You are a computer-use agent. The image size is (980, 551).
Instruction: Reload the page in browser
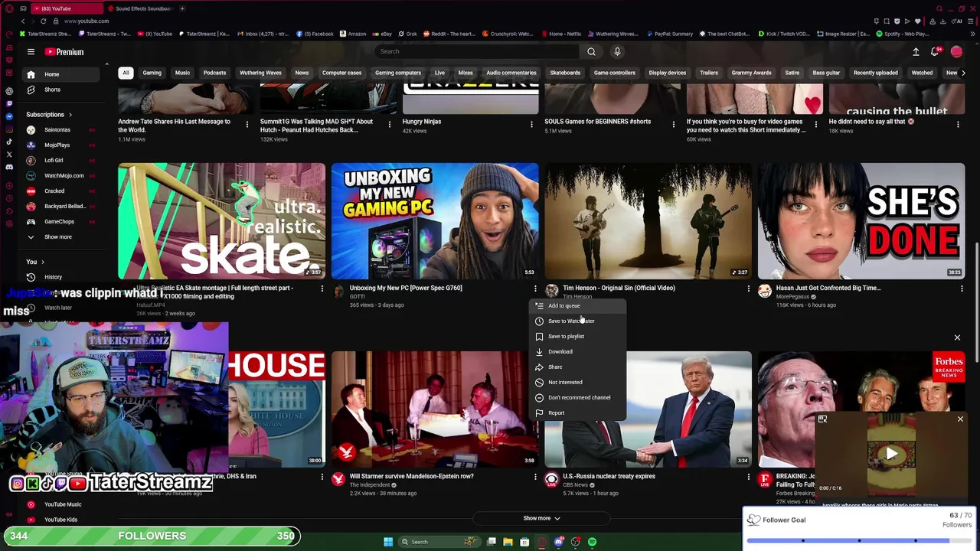coord(43,21)
